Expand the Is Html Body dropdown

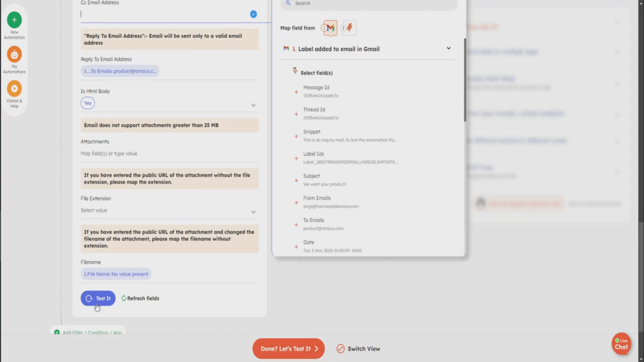(x=253, y=105)
